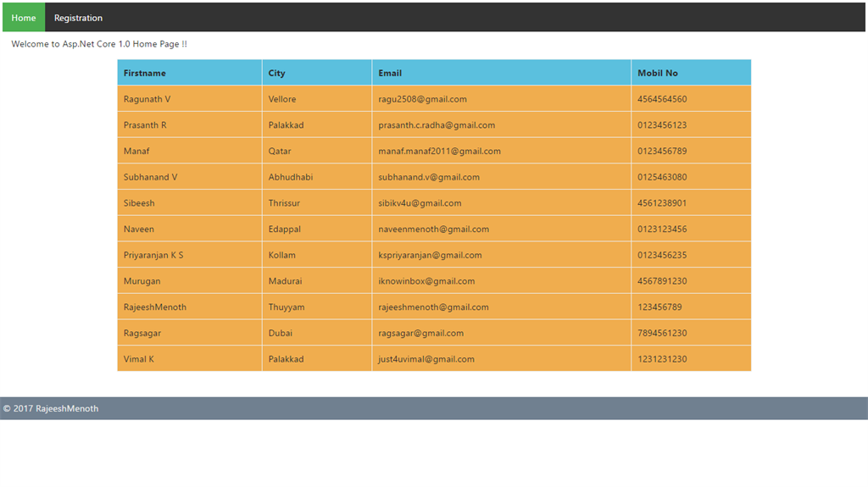868x487 pixels.
Task: Click mobile number 1231231230
Action: click(662, 359)
